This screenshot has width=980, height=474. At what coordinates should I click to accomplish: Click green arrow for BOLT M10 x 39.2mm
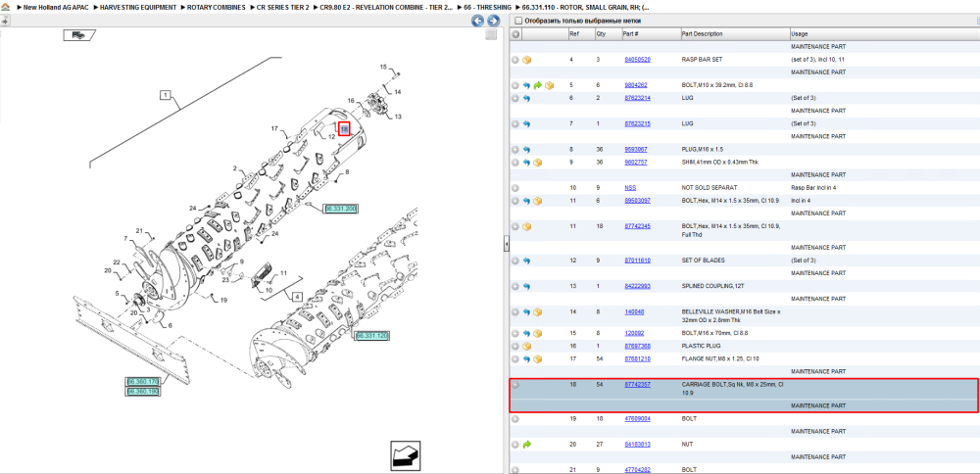[x=537, y=85]
